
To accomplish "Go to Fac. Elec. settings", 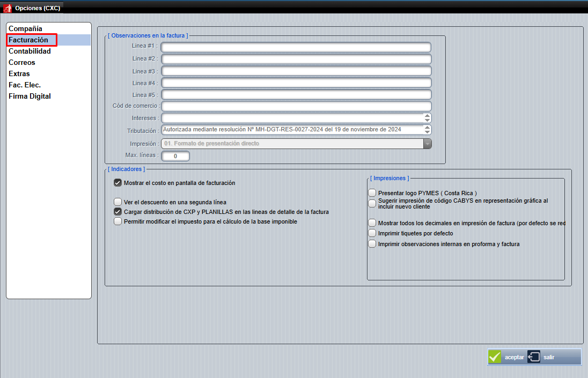I will tap(25, 85).
